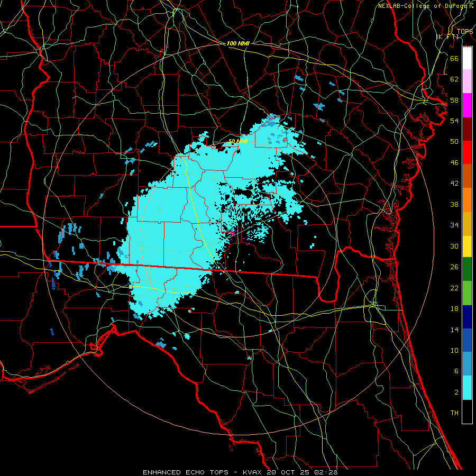This screenshot has width=476, height=476.
Task: Click the legend value '54'
Action: pyautogui.click(x=454, y=121)
